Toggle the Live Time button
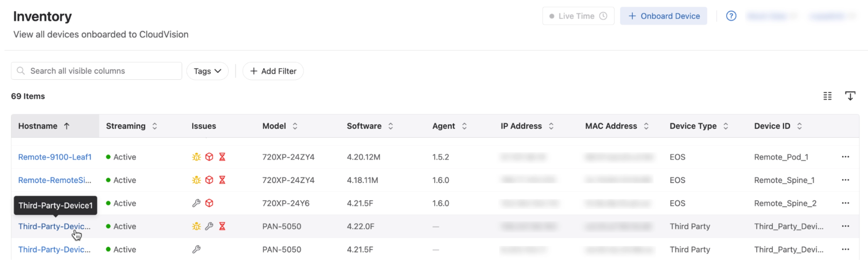This screenshot has width=868, height=261. pyautogui.click(x=578, y=16)
